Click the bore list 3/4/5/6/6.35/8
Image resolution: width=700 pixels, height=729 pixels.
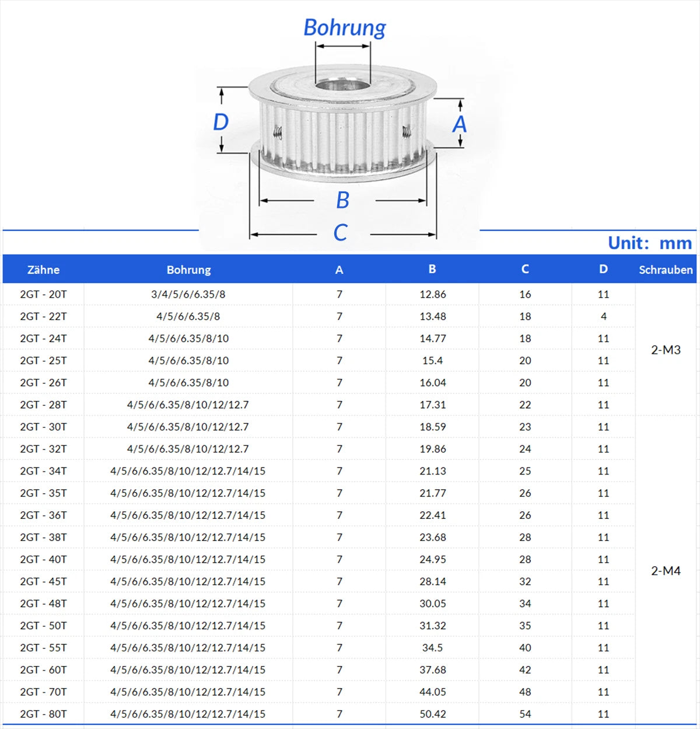[x=188, y=294]
